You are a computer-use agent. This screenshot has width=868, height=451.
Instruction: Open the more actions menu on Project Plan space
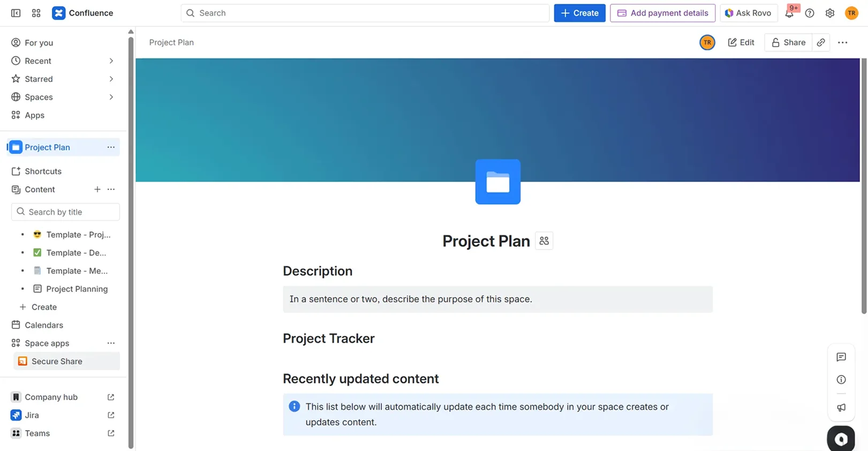(111, 147)
